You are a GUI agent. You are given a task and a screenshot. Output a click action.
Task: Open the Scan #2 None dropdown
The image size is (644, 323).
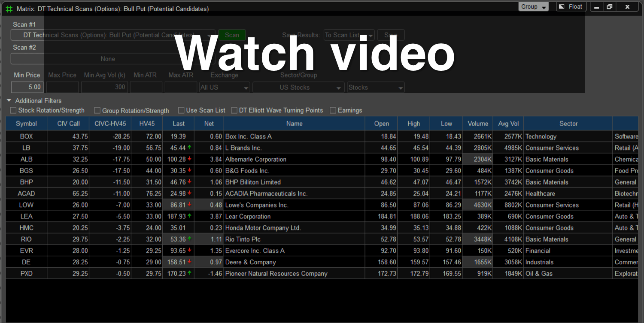(x=113, y=59)
